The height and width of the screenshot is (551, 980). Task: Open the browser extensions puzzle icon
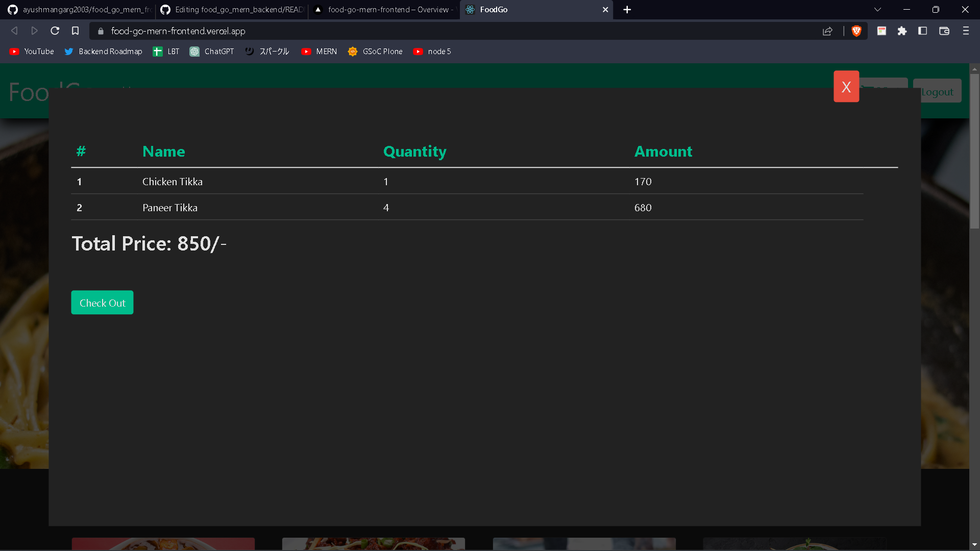902,31
